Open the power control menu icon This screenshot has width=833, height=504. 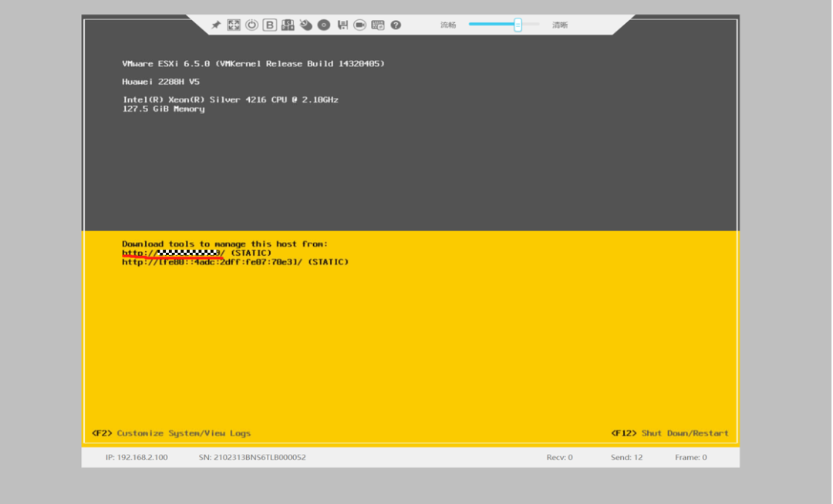[x=251, y=25]
